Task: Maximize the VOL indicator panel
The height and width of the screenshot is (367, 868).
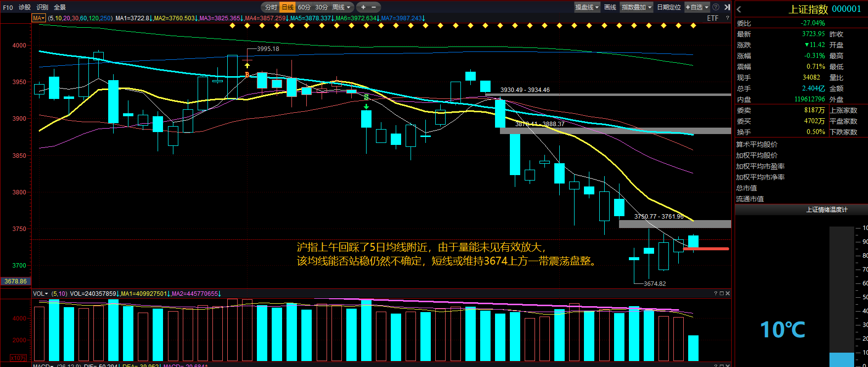Action: pos(721,293)
